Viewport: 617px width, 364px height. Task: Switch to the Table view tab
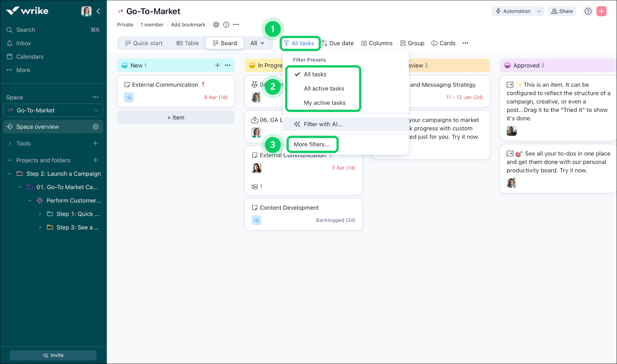[x=188, y=43]
